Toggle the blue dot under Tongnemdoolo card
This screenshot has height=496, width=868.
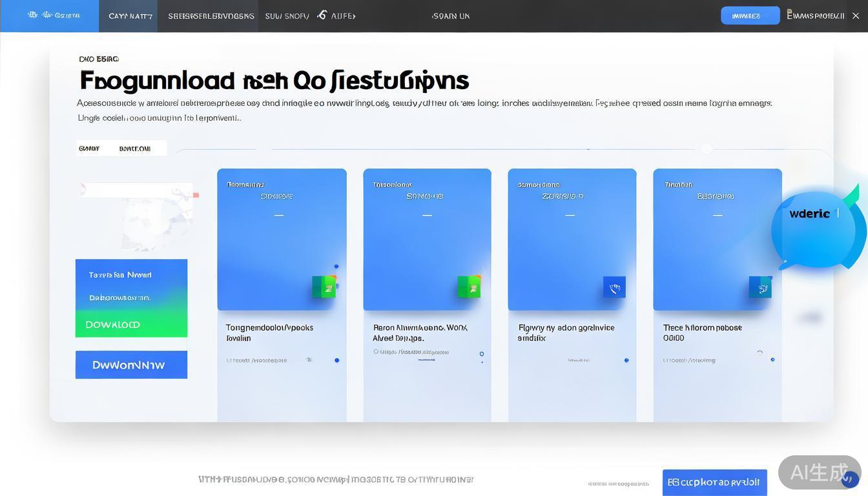[x=336, y=360]
